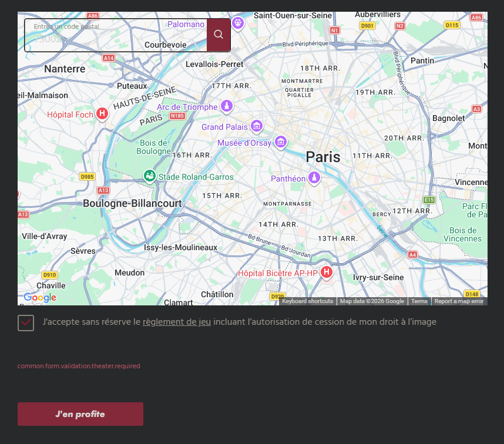Click the Hôpital Foch text label
Image resolution: width=504 pixels, height=444 pixels.
coord(70,115)
